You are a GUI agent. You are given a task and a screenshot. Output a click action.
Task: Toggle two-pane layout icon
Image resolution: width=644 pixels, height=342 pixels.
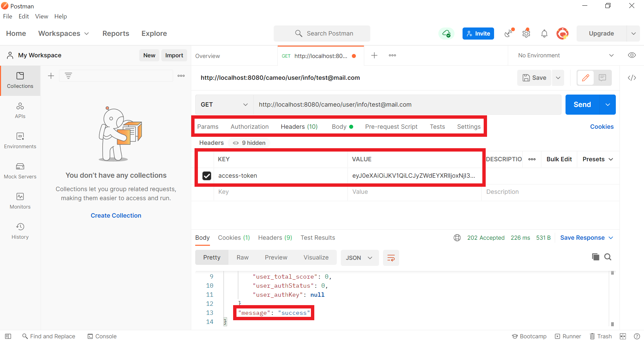coord(623,336)
